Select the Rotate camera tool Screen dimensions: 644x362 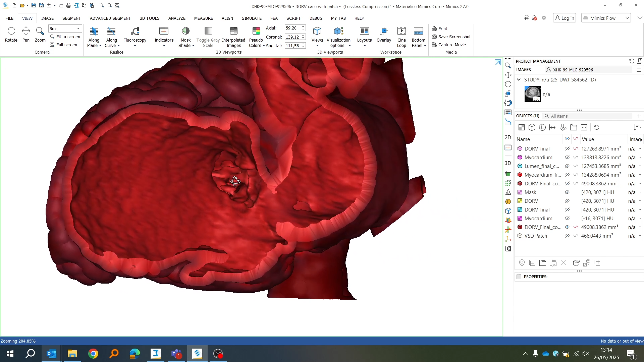pyautogui.click(x=11, y=35)
